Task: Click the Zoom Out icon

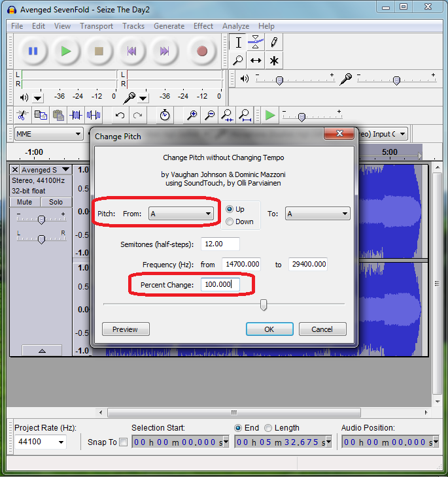Action: point(209,115)
